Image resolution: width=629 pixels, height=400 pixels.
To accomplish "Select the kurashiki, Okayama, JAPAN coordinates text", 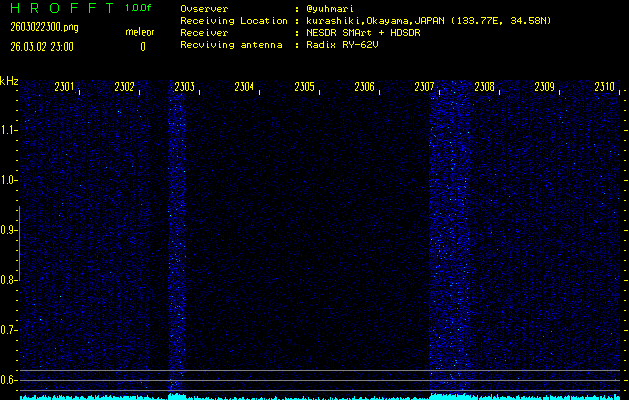I will point(428,21).
